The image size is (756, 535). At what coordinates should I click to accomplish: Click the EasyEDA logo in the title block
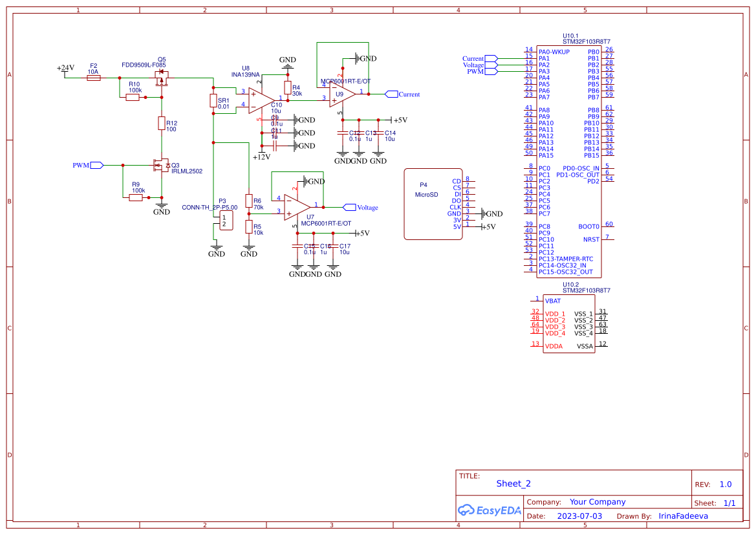coord(490,510)
